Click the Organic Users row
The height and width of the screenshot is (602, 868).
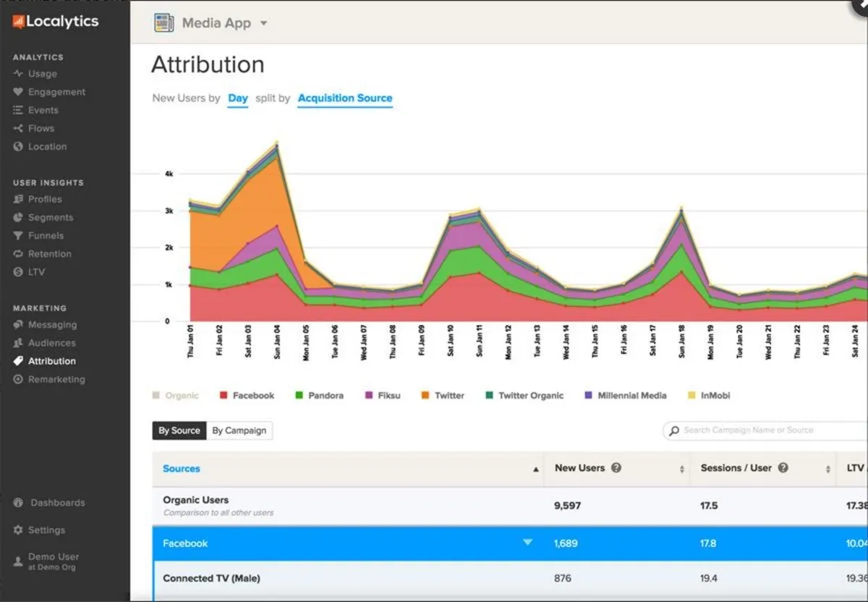click(510, 505)
